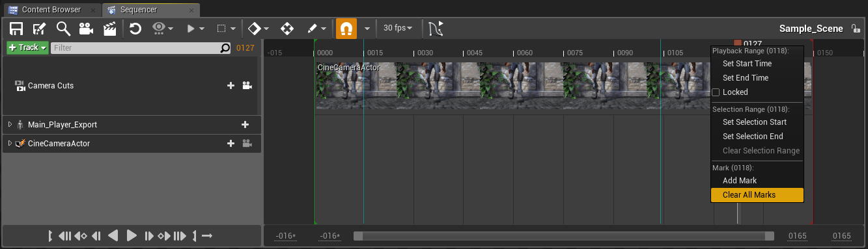This screenshot has width=868, height=249.
Task: Open the Curve Editor icon
Action: (436, 28)
